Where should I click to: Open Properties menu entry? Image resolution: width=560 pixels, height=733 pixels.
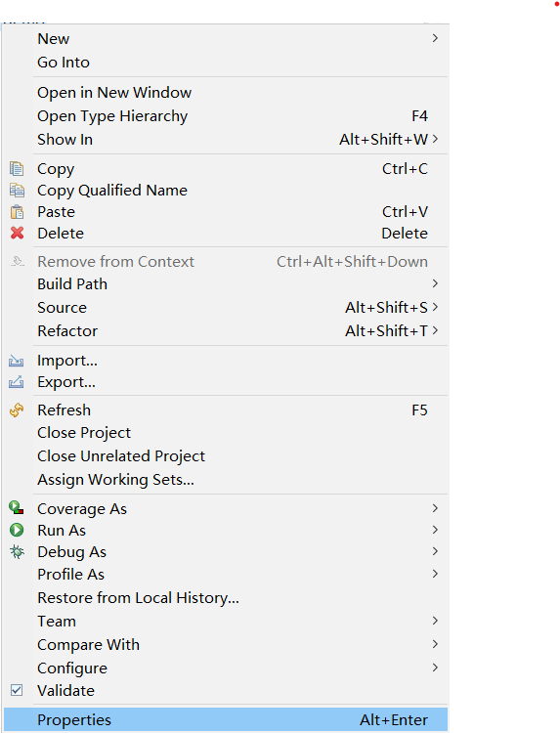pyautogui.click(x=226, y=719)
